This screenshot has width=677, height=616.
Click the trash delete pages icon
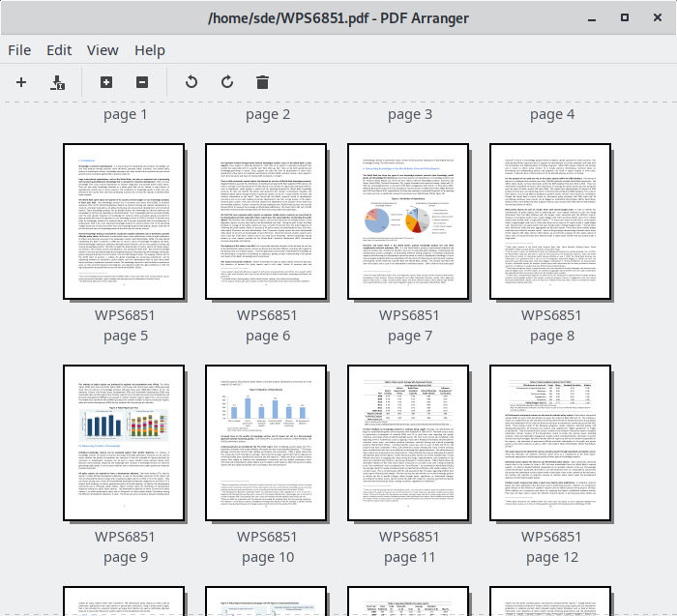click(x=262, y=82)
